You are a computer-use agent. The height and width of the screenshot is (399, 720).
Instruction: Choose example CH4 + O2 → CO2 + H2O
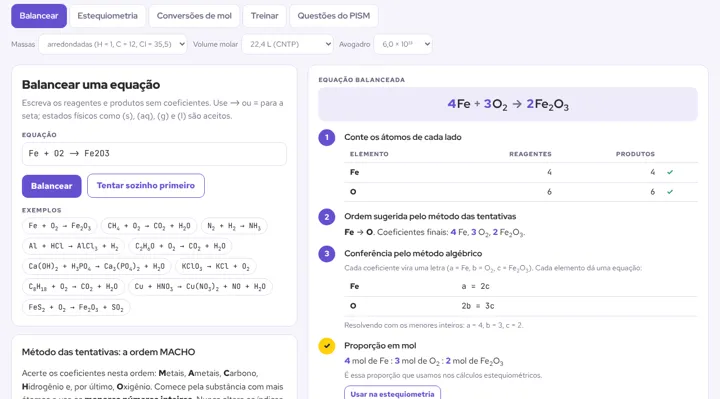click(x=149, y=226)
